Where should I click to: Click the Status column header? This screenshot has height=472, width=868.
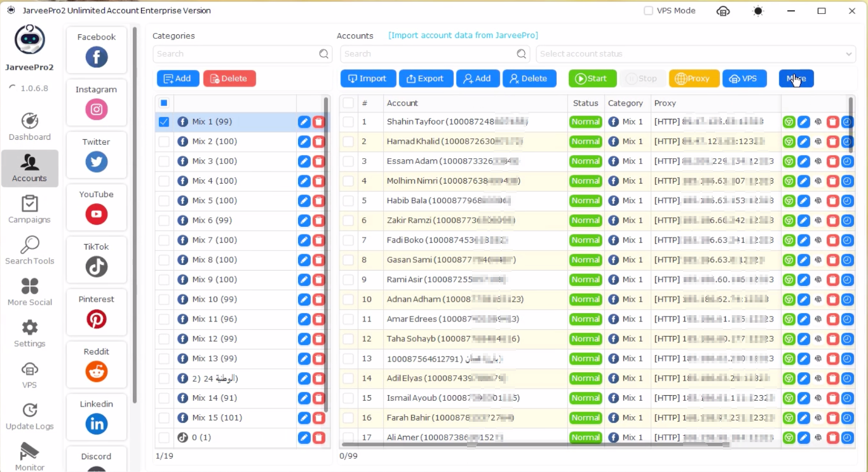(x=585, y=103)
